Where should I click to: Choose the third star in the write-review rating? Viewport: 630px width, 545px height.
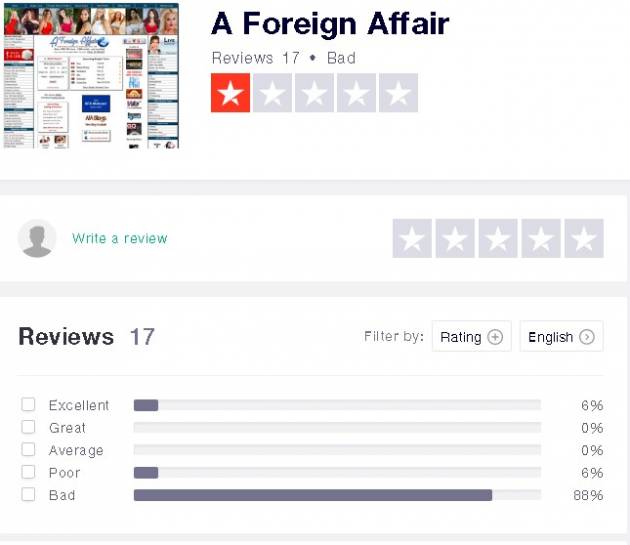(x=498, y=239)
